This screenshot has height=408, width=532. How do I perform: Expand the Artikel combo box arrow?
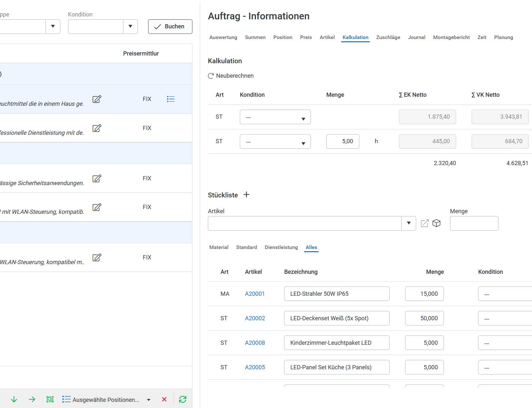click(x=409, y=223)
